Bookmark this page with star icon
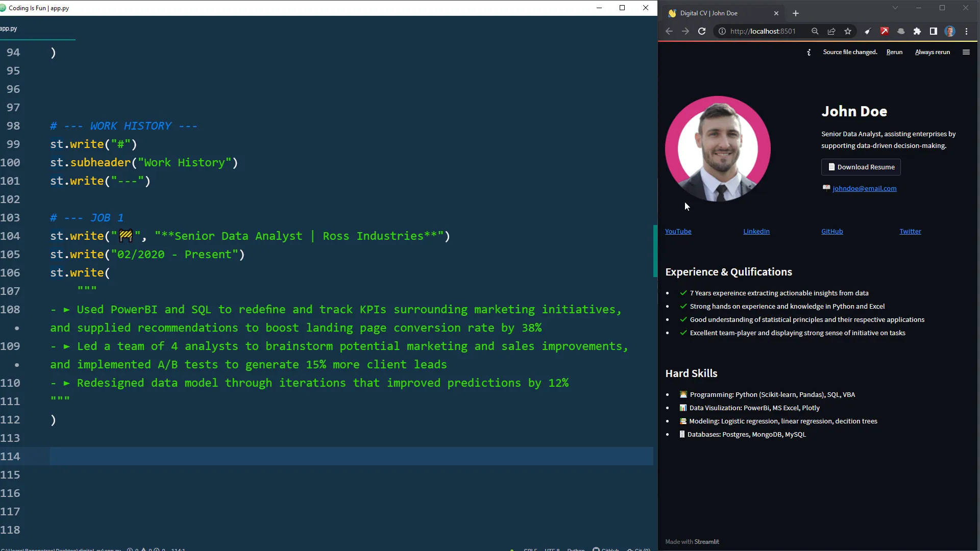The height and width of the screenshot is (551, 980). point(848,31)
